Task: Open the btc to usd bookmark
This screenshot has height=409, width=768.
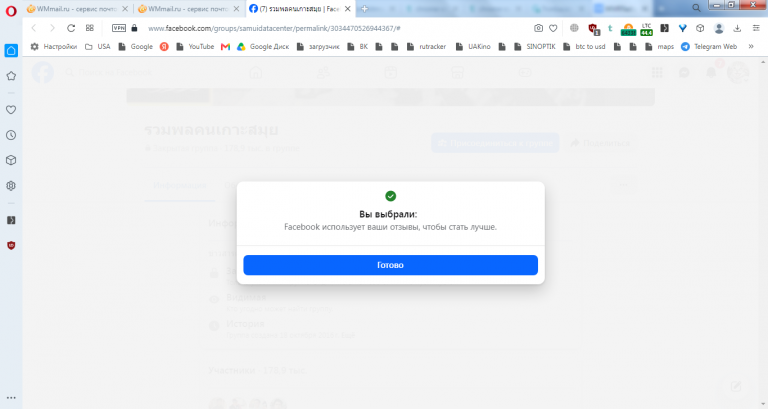Action: coord(584,47)
